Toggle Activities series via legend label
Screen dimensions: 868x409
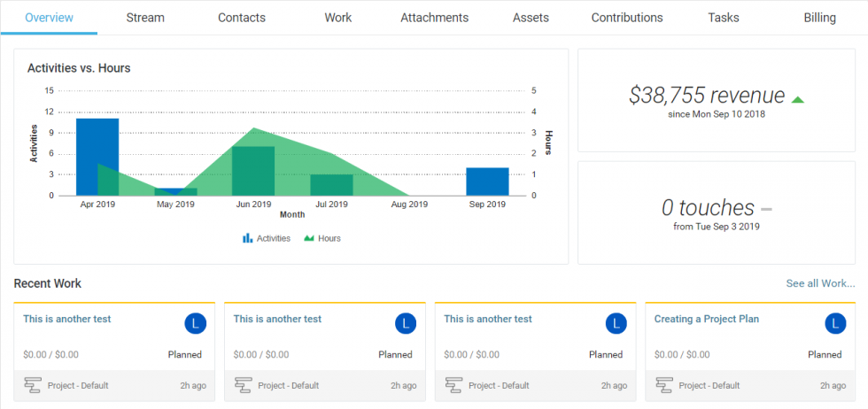pos(273,238)
